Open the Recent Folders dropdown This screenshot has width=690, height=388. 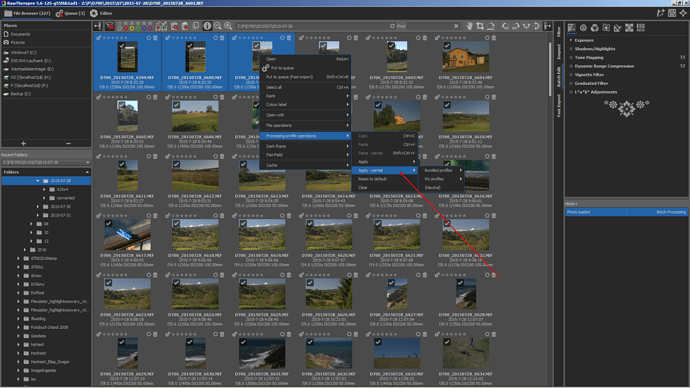click(46, 162)
